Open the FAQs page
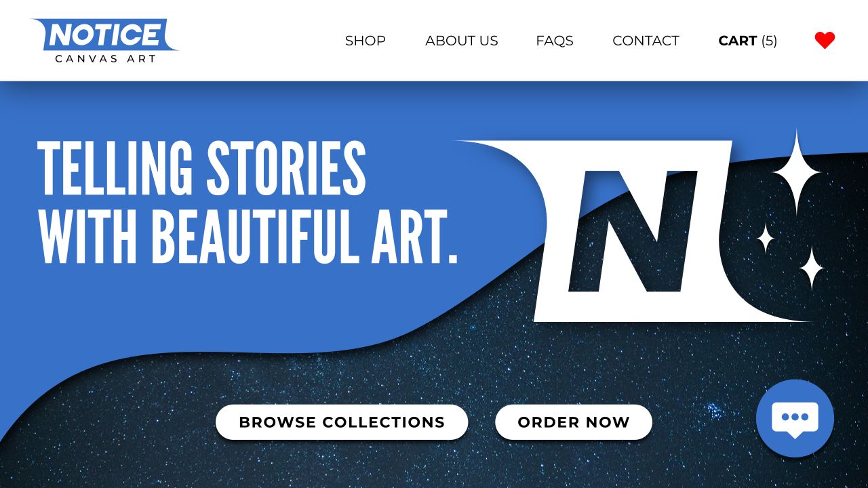The height and width of the screenshot is (488, 868). click(x=555, y=41)
